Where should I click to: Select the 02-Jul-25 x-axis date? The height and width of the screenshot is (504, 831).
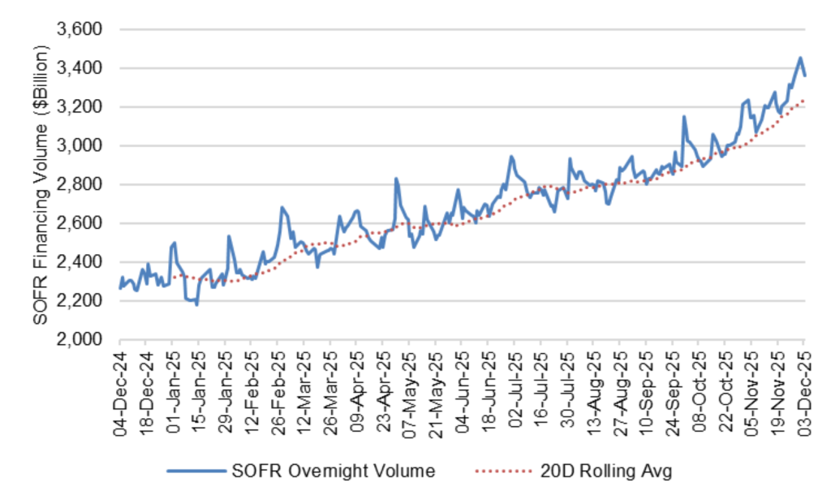[x=514, y=390]
